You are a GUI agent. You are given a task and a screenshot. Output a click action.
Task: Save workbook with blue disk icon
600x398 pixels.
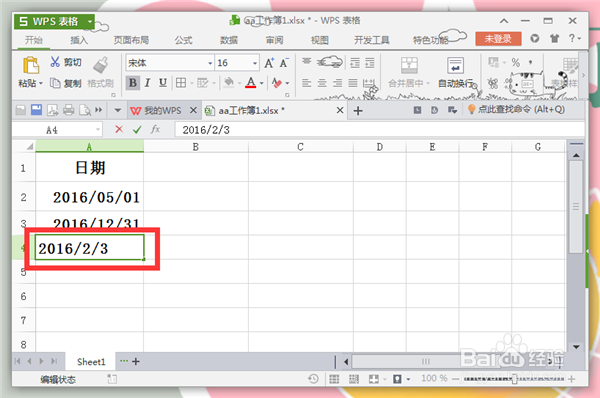click(36, 110)
